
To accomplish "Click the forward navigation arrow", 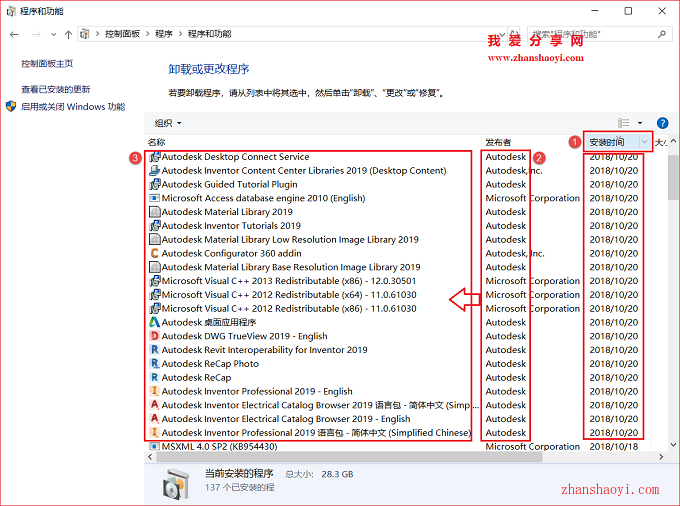I will (36, 34).
